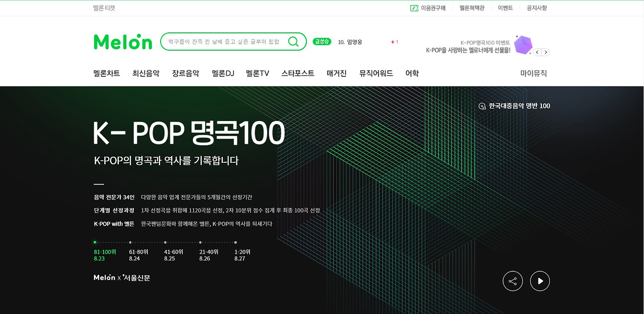The height and width of the screenshot is (314, 644).
Task: Click the 이용권구매 link text
Action: pyautogui.click(x=433, y=8)
